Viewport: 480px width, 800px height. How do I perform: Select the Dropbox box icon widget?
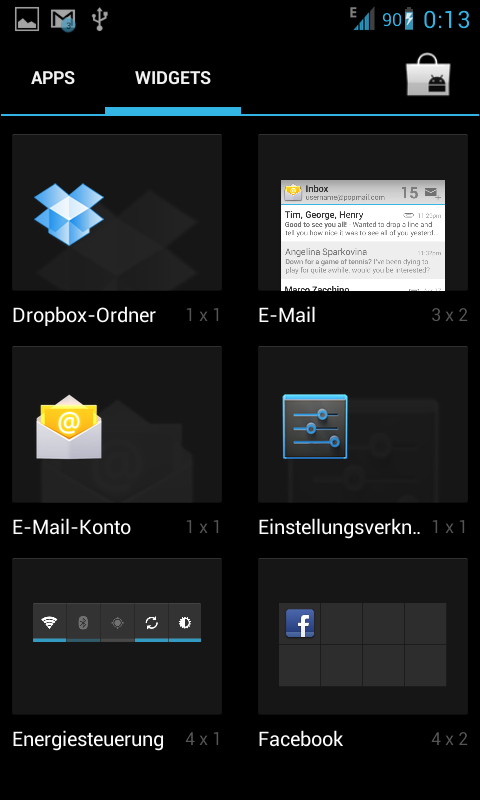(69, 213)
